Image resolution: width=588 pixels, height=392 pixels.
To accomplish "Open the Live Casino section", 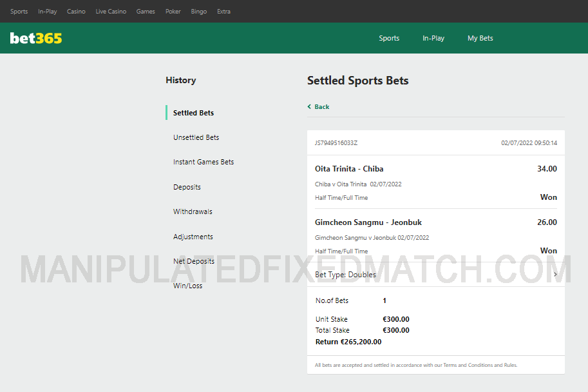I will click(111, 12).
